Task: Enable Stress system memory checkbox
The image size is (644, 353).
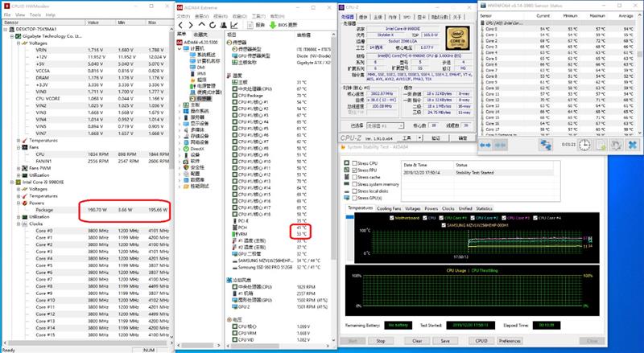Action: click(355, 184)
